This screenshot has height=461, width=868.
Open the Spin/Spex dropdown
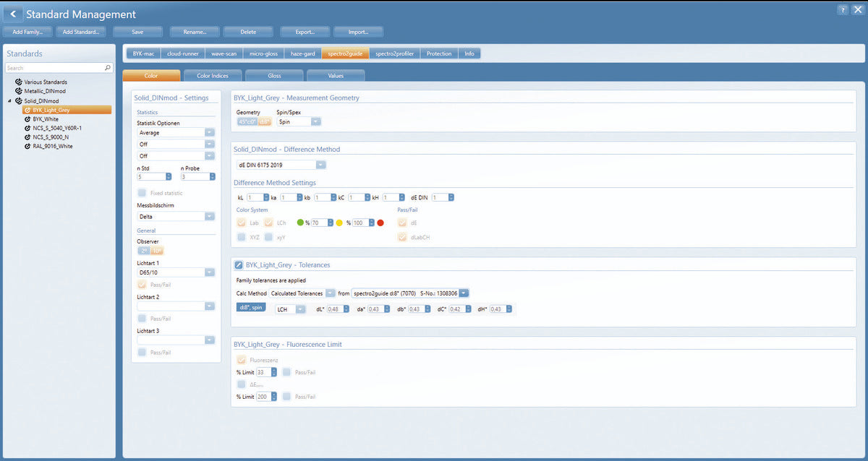(x=315, y=121)
